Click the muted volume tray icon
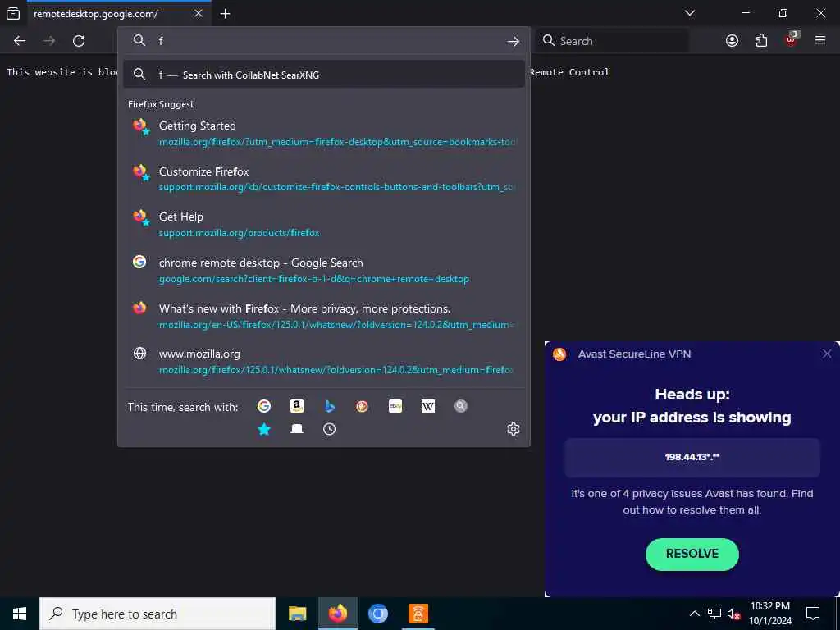This screenshot has width=840, height=630. coord(733,614)
